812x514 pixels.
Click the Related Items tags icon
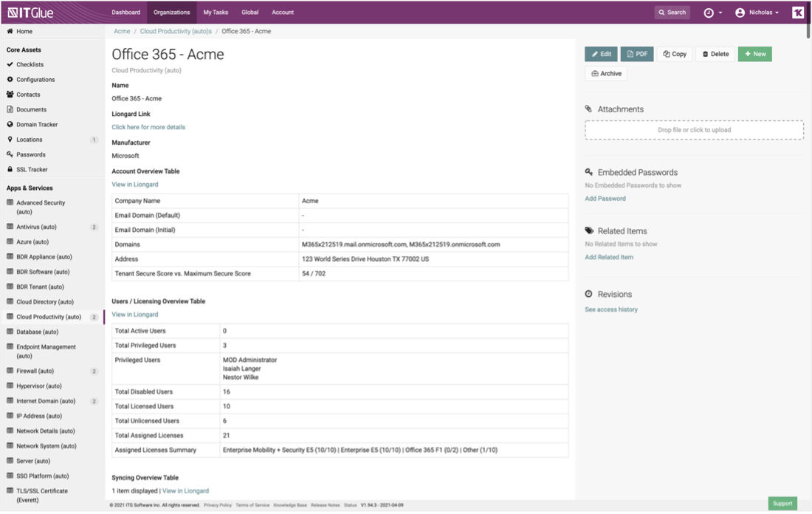click(x=589, y=230)
